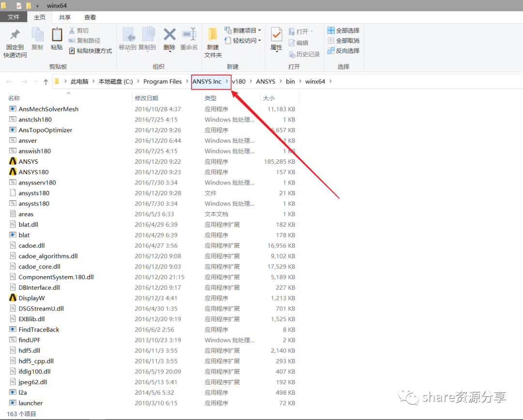Choose Paste shortcut (粘贴快捷方式)

pyautogui.click(x=91, y=51)
